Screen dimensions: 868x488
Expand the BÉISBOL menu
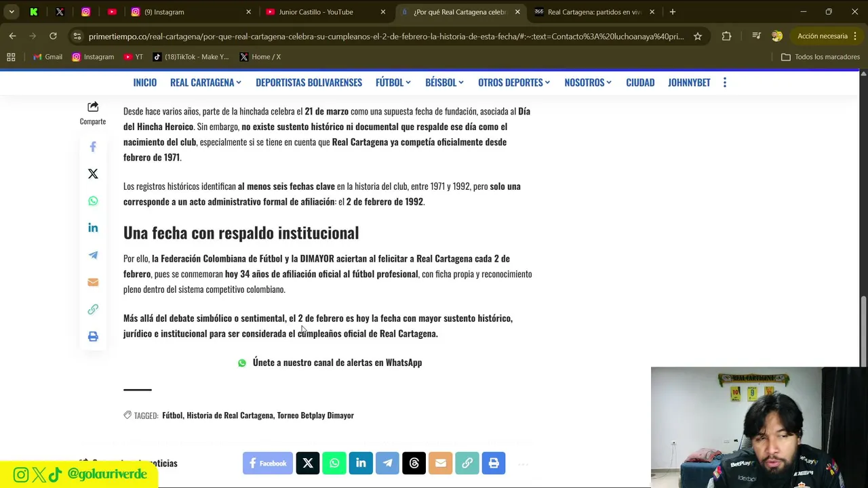[x=444, y=82]
